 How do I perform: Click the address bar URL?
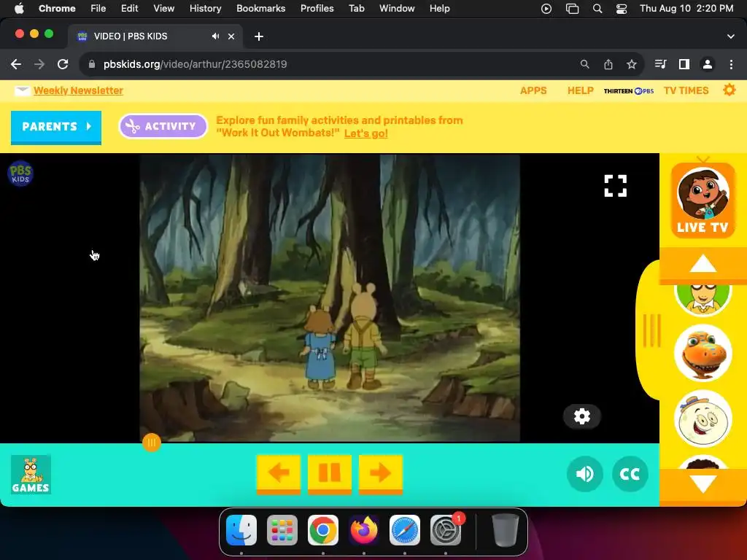coord(195,64)
